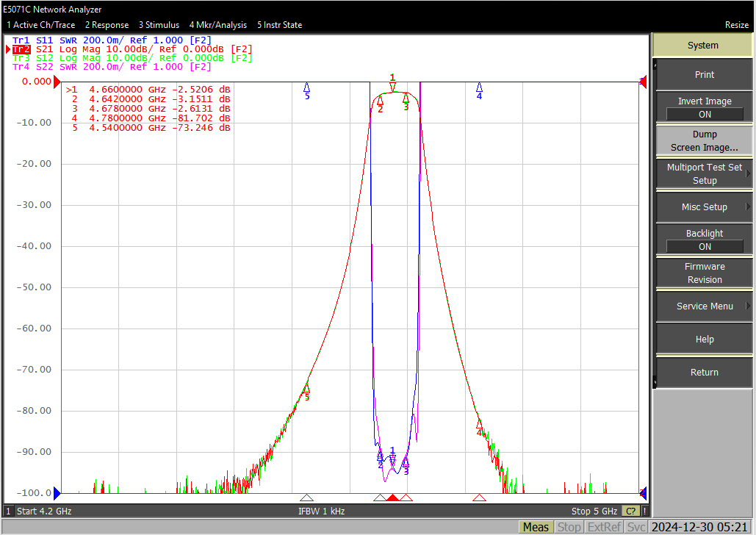Expand the Service Menu submenu
The image size is (756, 535).
[x=705, y=306]
